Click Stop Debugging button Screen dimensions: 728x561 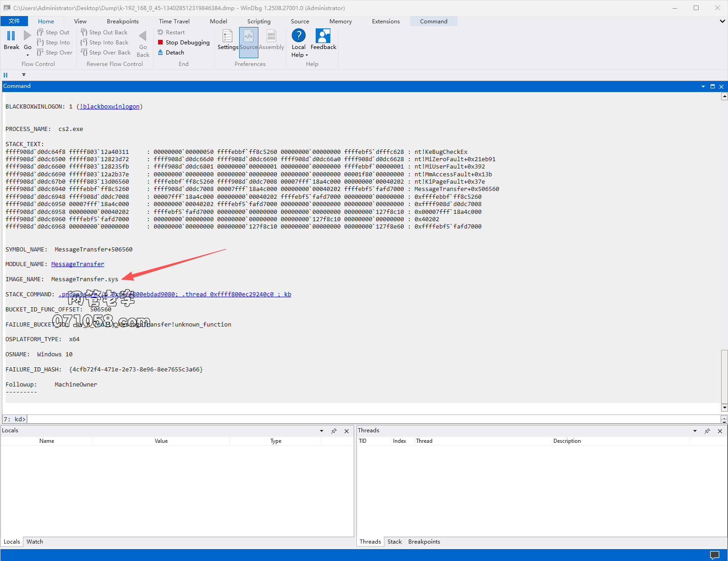tap(184, 43)
